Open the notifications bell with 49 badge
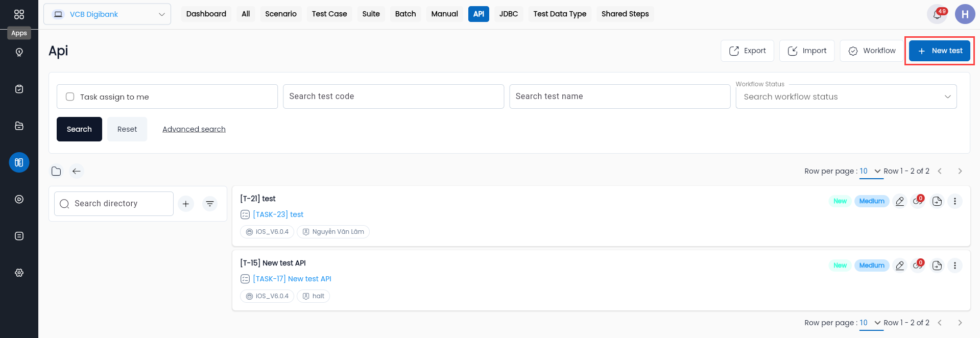Screen dimensions: 980x338 (938, 14)
